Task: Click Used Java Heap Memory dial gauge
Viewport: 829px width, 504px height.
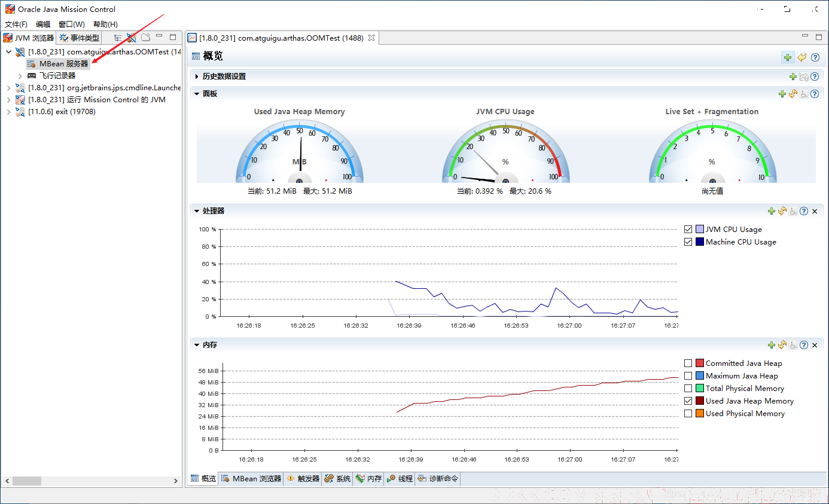Action: click(299, 151)
